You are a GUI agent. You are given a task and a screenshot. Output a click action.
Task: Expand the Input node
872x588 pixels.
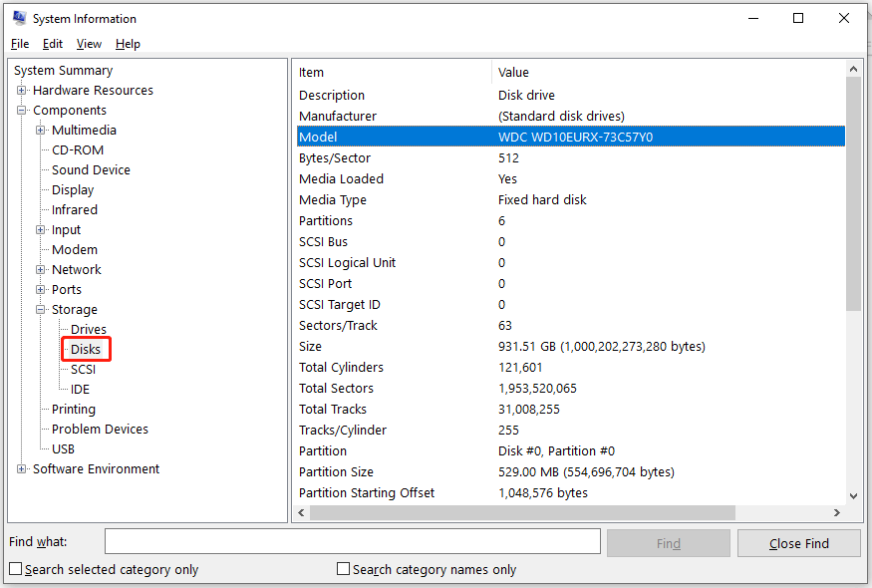[x=38, y=229]
